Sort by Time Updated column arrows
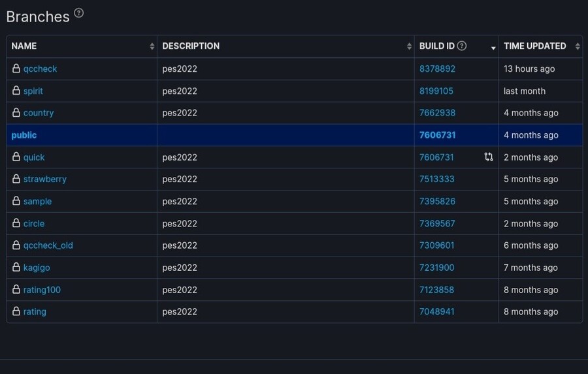The width and height of the screenshot is (588, 374). click(578, 46)
